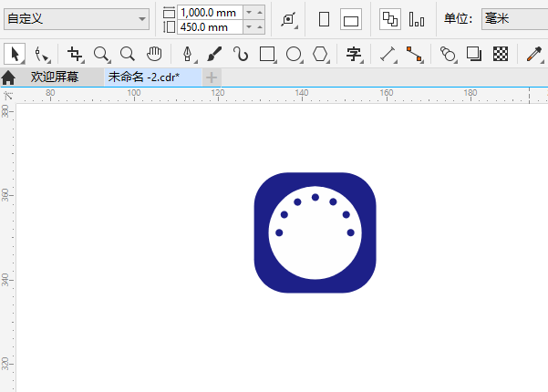Increase page height with up stepper
This screenshot has height=392, width=548.
[260, 27]
